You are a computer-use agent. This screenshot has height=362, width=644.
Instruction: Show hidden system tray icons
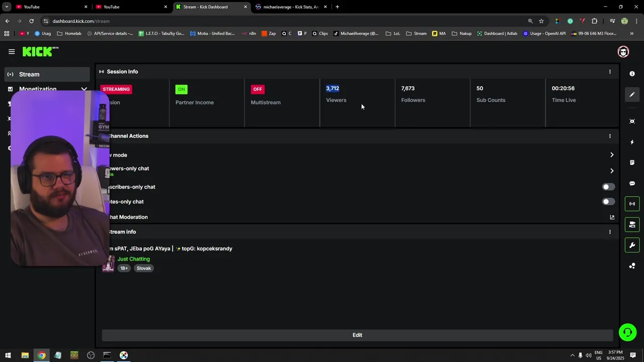tap(572, 355)
